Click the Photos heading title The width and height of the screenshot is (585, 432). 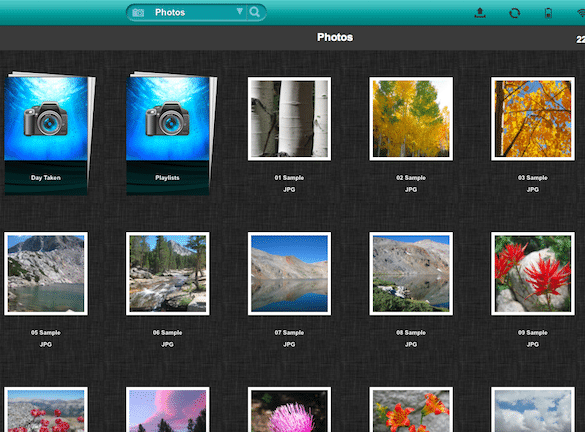point(335,37)
